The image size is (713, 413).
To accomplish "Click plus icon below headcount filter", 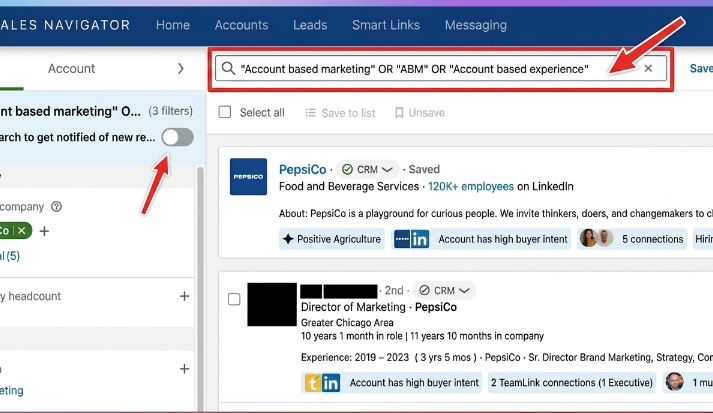I will click(x=184, y=368).
